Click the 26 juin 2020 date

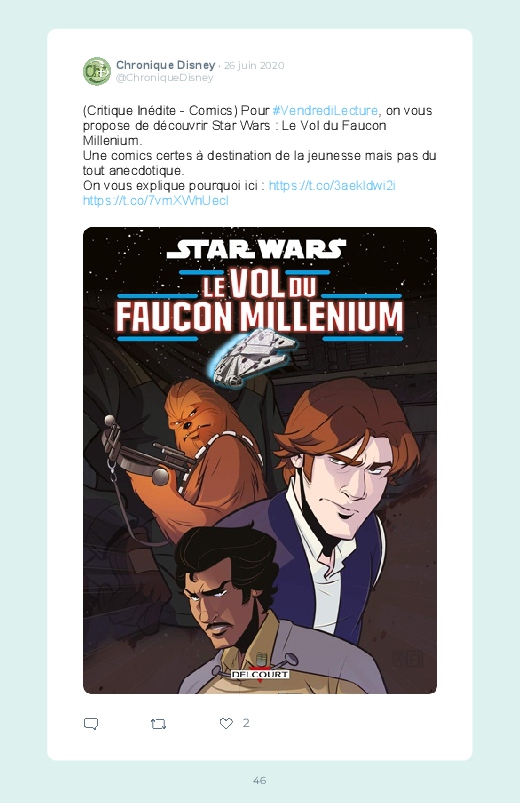click(254, 66)
